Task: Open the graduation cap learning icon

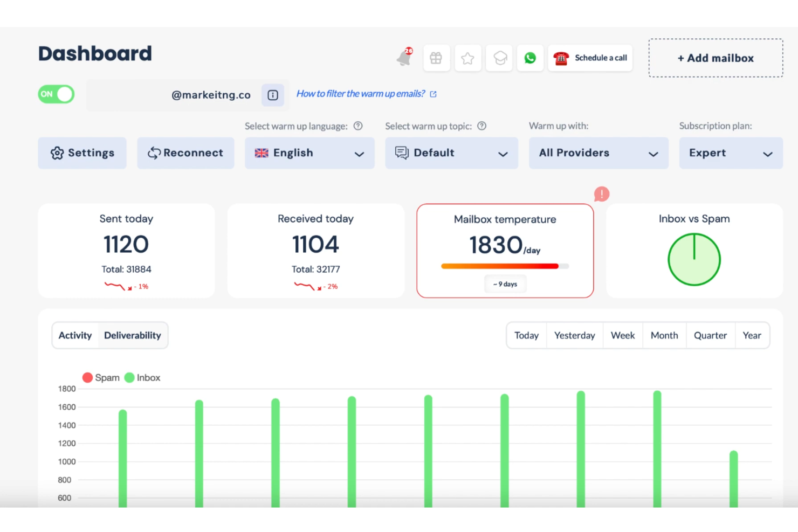Action: point(499,58)
